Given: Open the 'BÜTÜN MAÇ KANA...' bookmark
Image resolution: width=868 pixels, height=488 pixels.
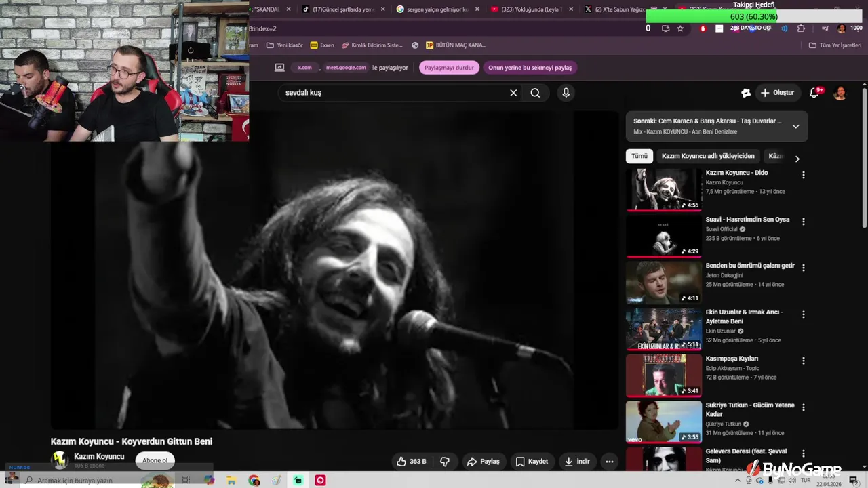Looking at the screenshot, I should coord(456,45).
